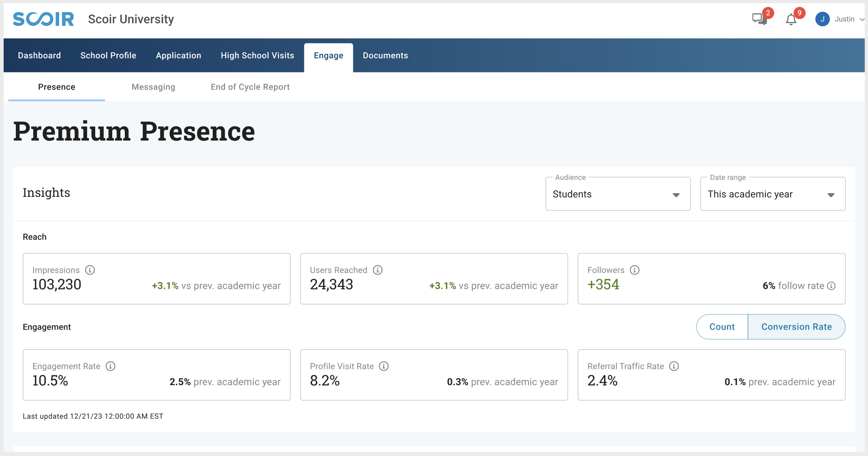Open the chat messages icon
868x456 pixels.
[x=759, y=19]
